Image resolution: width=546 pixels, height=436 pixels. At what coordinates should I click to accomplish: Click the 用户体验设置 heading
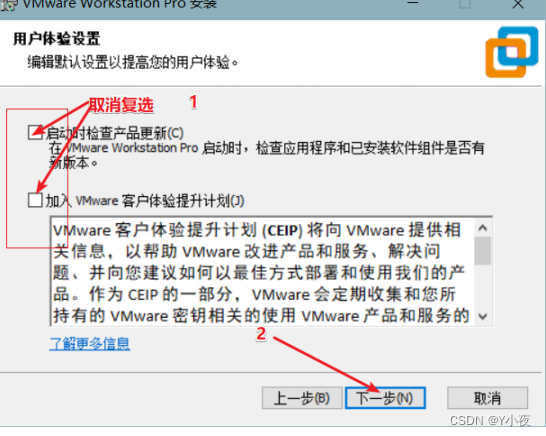[x=57, y=38]
